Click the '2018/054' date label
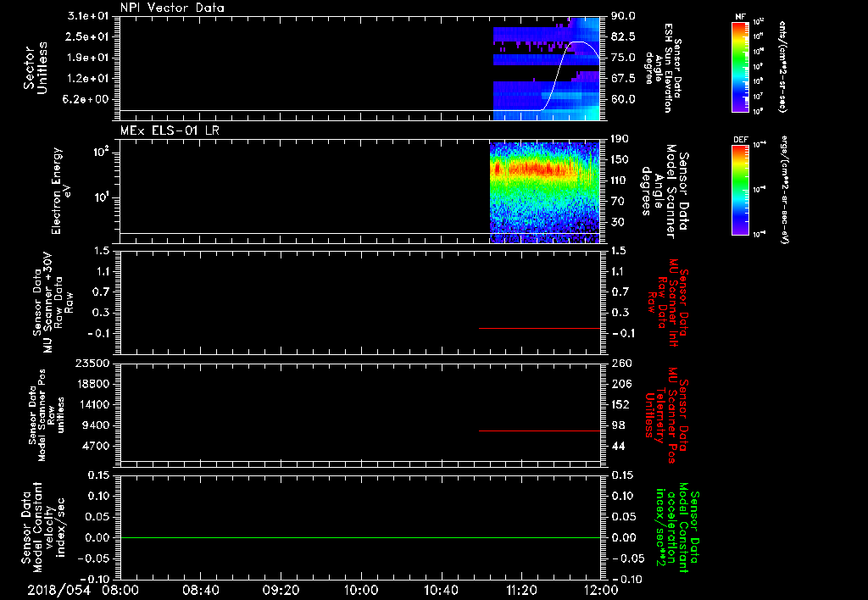The height and width of the screenshot is (600, 868). point(58,590)
